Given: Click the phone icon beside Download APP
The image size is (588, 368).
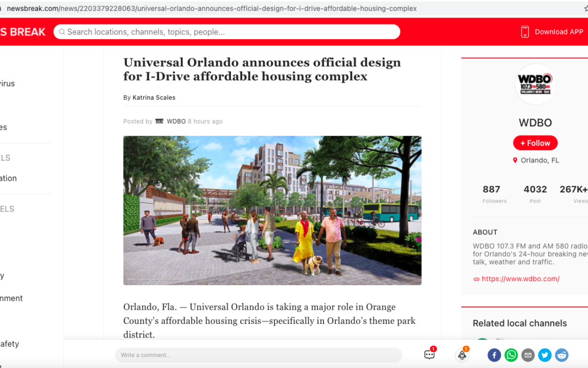Looking at the screenshot, I should (525, 32).
